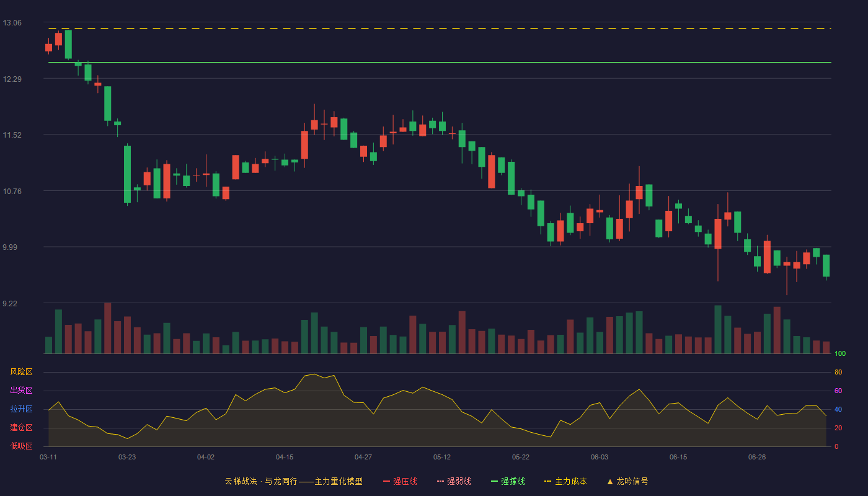
Task: Click the 05-22 date label
Action: pyautogui.click(x=521, y=457)
